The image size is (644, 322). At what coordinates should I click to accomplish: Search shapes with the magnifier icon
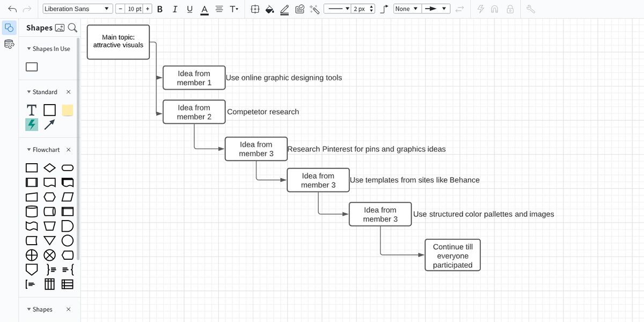tap(72, 28)
